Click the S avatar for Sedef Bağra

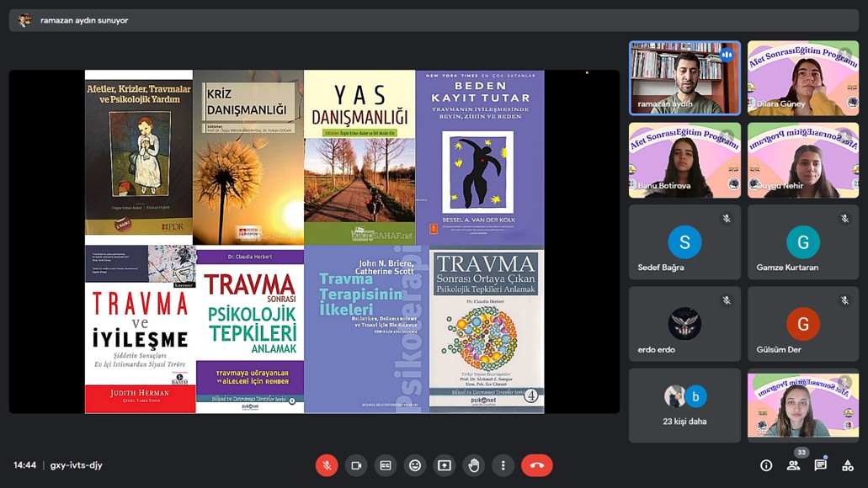pos(684,241)
